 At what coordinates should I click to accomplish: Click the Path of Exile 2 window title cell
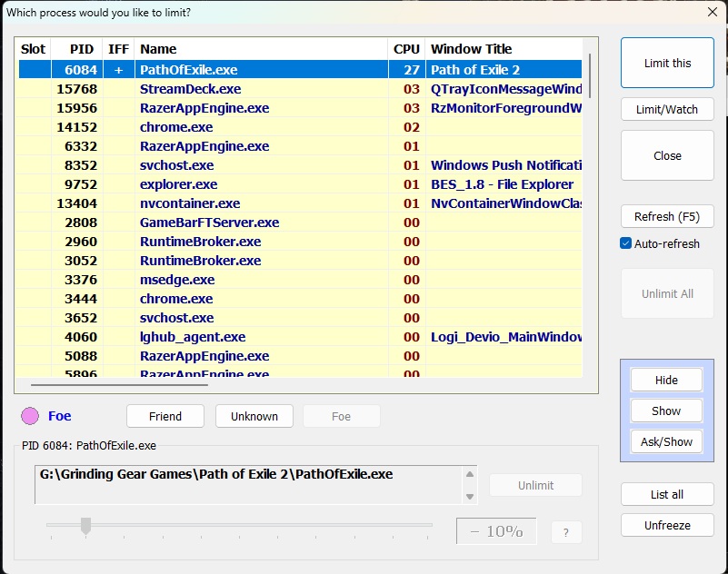click(x=504, y=70)
